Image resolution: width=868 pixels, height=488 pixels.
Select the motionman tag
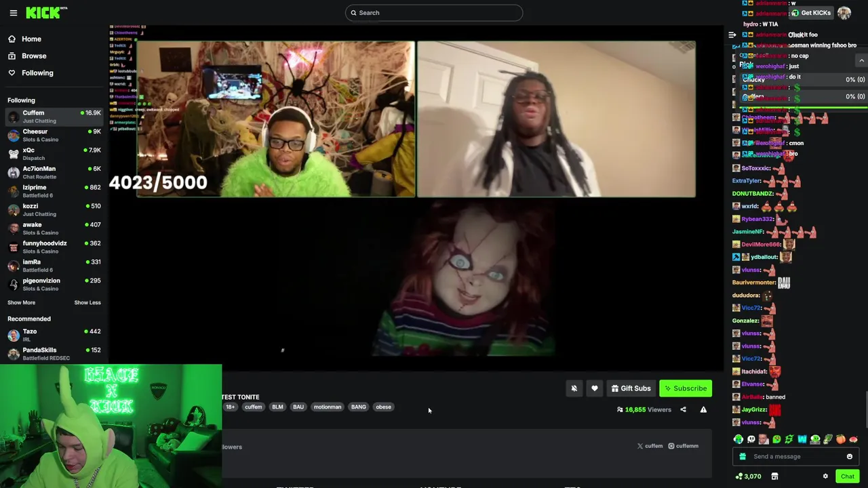click(x=328, y=407)
